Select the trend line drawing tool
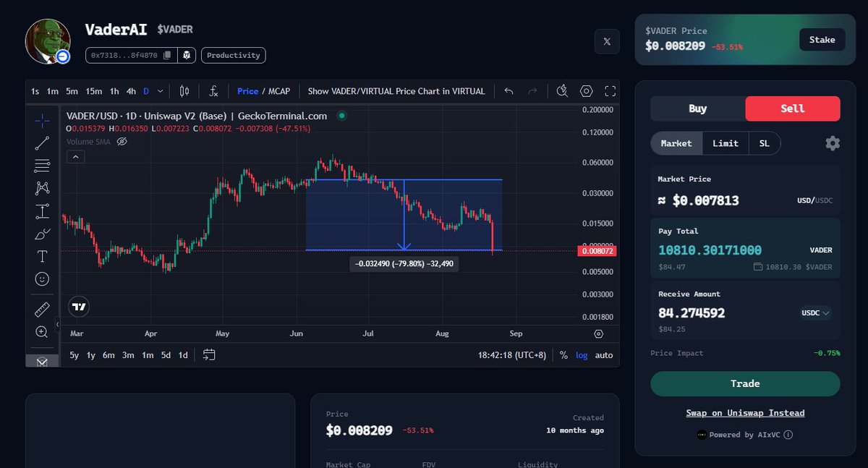This screenshot has height=468, width=868. 42,143
